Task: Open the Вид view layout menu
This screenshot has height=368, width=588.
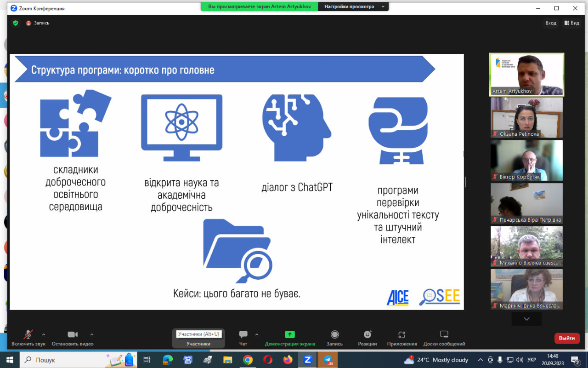Action: pyautogui.click(x=571, y=23)
